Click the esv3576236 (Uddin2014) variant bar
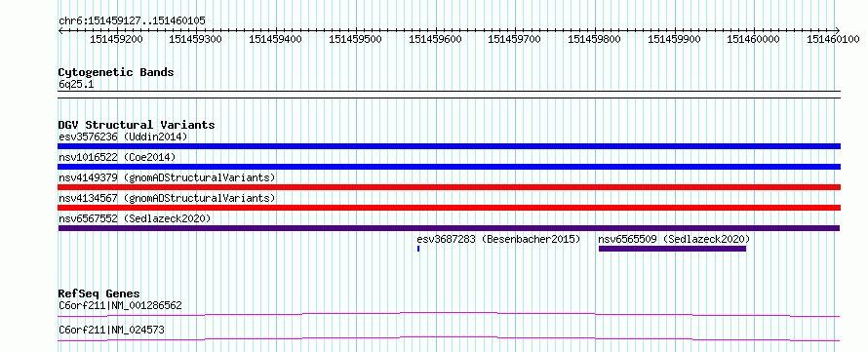 tap(449, 146)
